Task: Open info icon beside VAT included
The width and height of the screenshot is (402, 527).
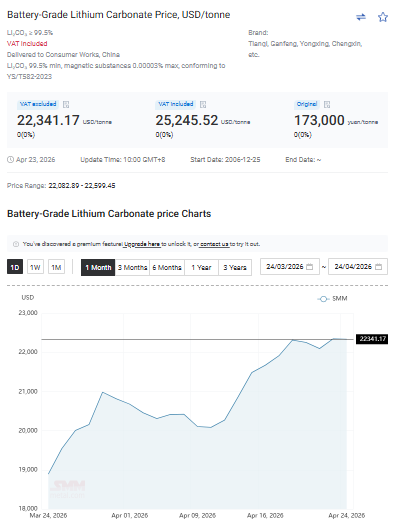Action: [203, 105]
